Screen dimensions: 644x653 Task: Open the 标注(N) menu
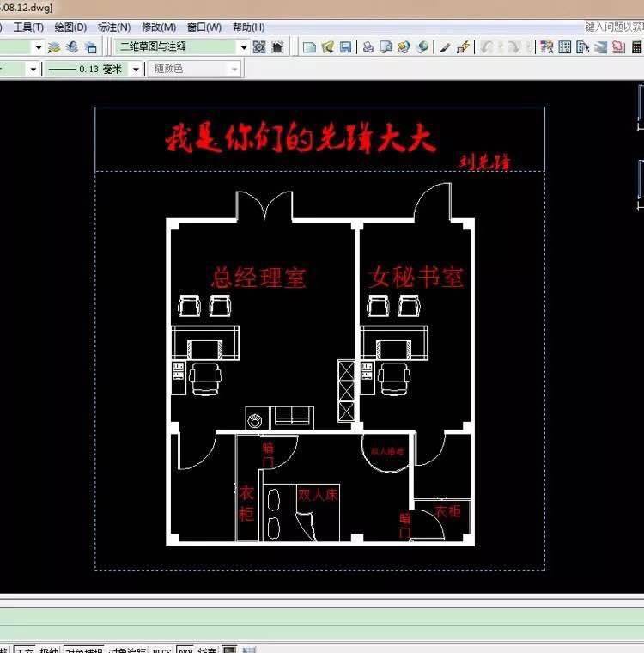click(x=114, y=27)
